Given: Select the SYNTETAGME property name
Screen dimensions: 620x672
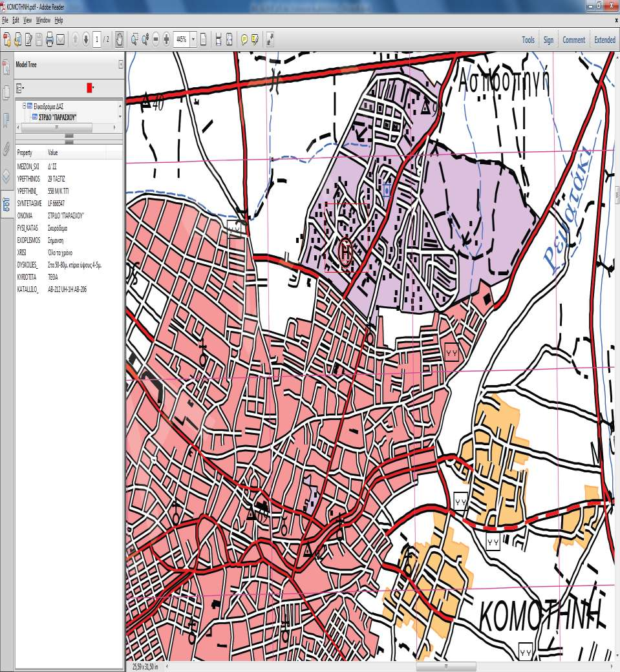Looking at the screenshot, I should pos(29,203).
